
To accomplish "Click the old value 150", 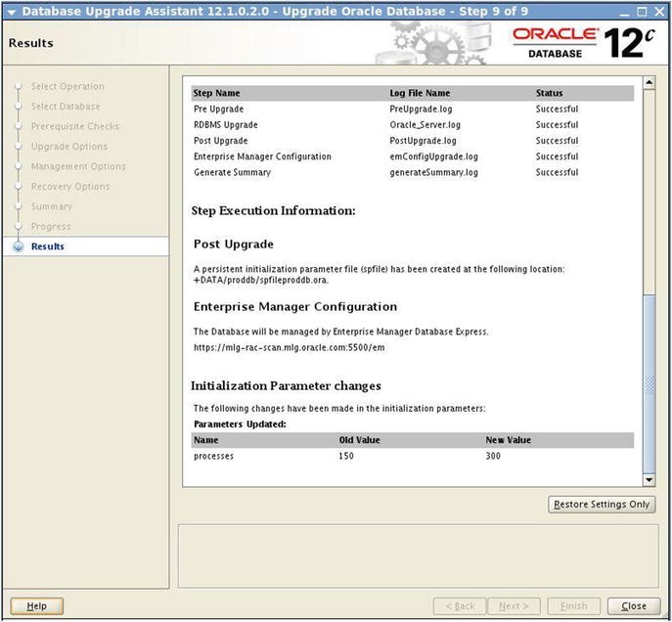I will 346,456.
